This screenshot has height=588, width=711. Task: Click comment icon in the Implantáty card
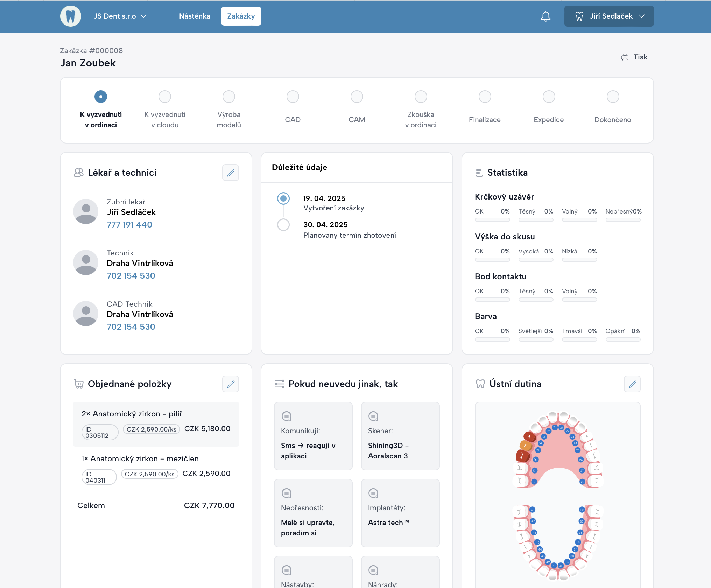pos(373,493)
